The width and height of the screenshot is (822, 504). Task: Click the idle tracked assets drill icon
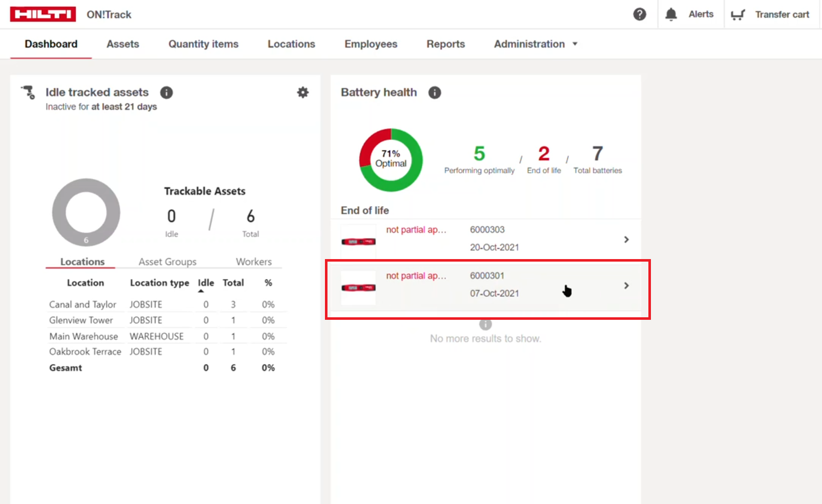tap(28, 92)
